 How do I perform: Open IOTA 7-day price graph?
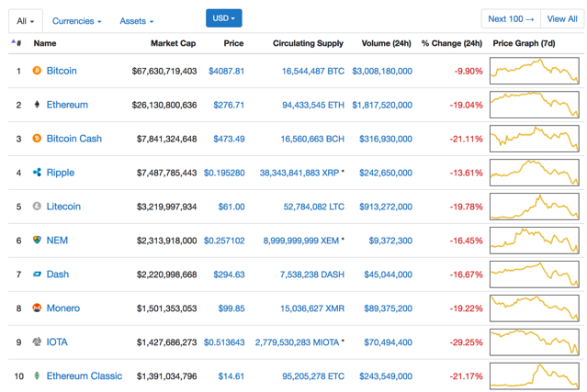535,342
